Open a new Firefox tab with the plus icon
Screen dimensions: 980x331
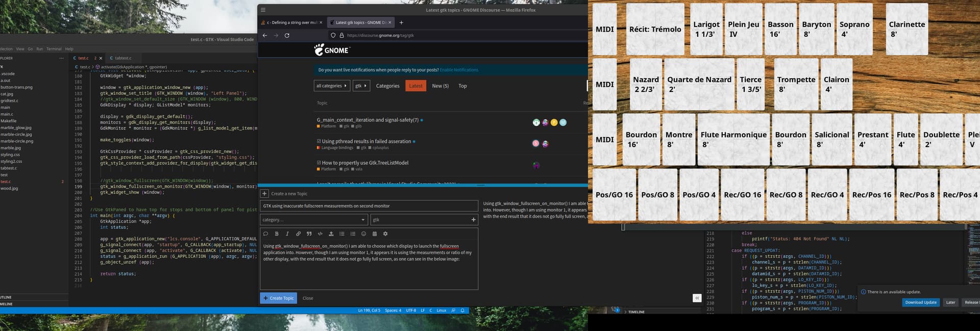coord(401,22)
